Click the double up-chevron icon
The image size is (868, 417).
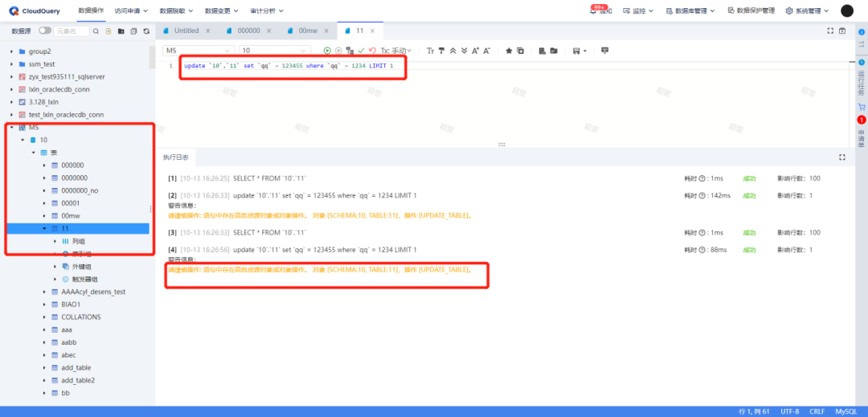click(x=452, y=51)
